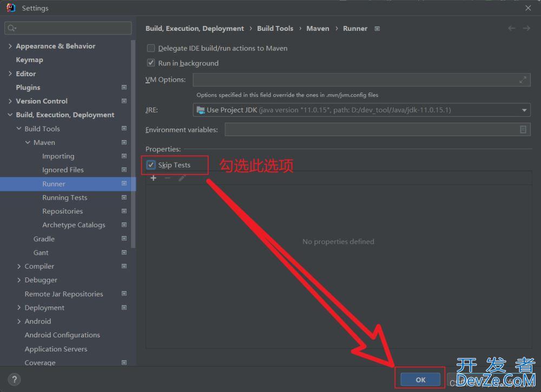Open the Repositories settings page
The height and width of the screenshot is (392, 541).
[62, 211]
